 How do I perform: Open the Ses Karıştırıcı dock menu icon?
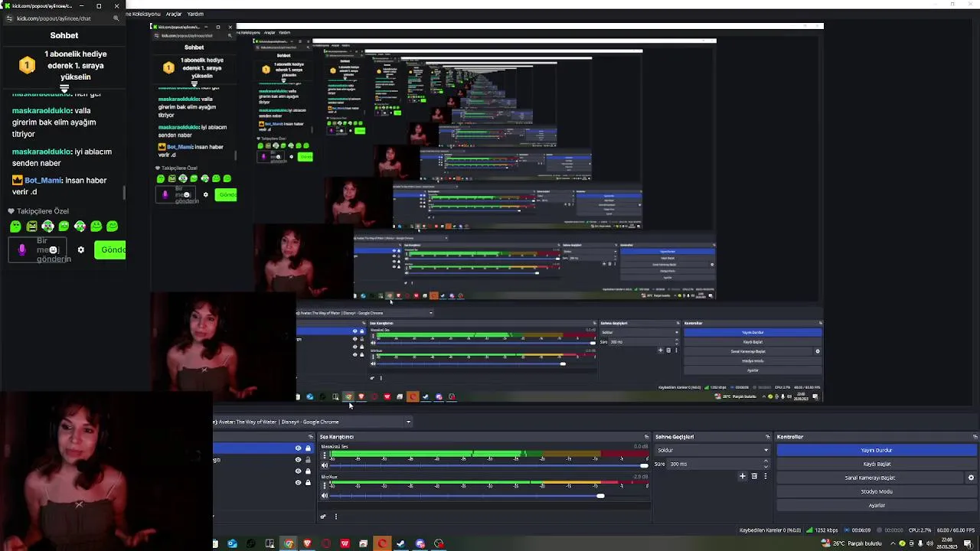coord(646,437)
